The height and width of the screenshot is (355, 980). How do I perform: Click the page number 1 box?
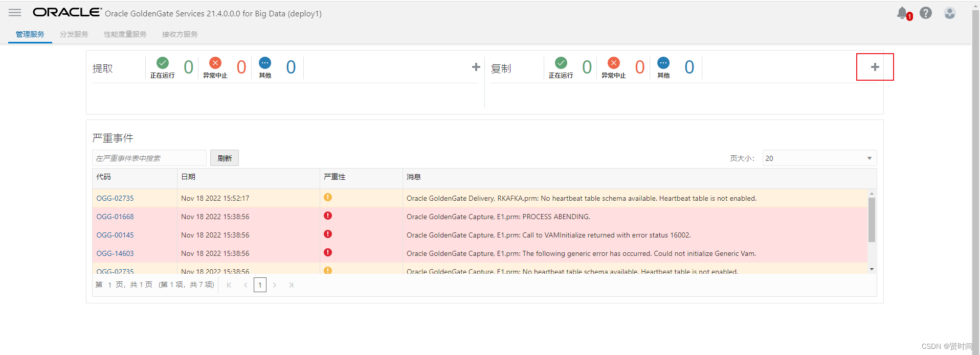pos(260,285)
